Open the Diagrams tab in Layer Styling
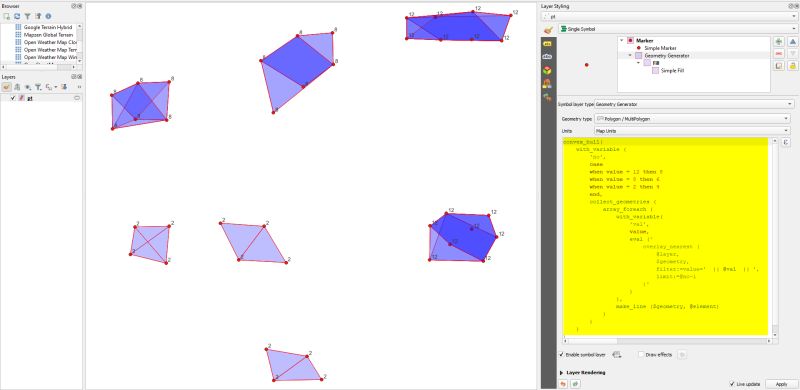The image size is (800, 390). tap(547, 83)
